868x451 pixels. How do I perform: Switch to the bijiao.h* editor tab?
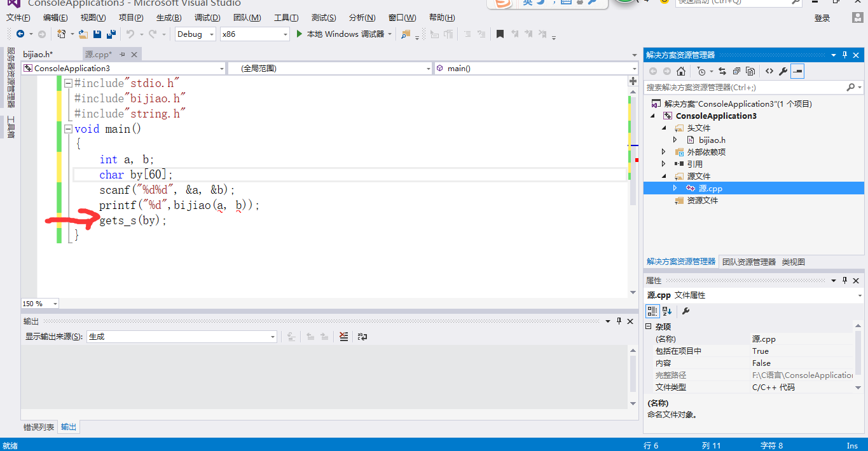pos(38,55)
